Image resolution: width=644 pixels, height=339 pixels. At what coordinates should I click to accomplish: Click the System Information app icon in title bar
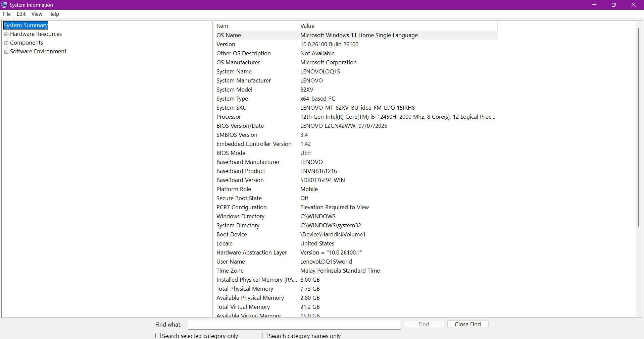click(x=4, y=5)
